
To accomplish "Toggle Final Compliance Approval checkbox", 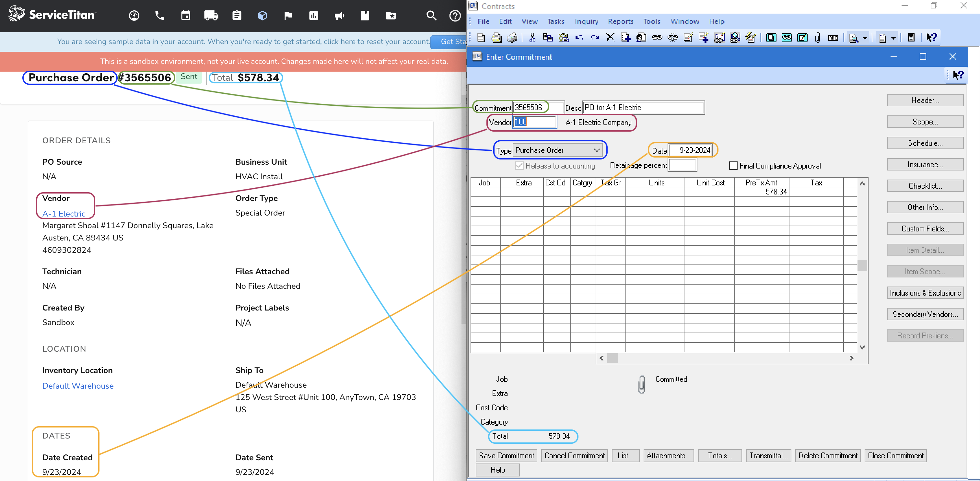I will (x=733, y=166).
